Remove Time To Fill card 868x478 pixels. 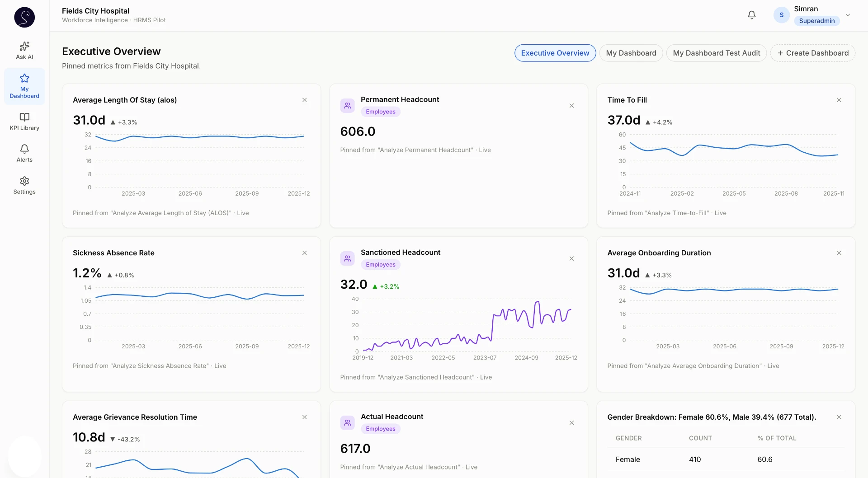click(x=839, y=100)
